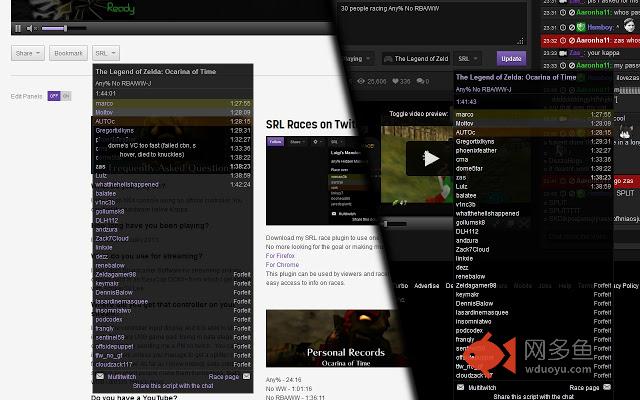Click the Bookmark button
This screenshot has width=640, height=400.
pos(68,53)
